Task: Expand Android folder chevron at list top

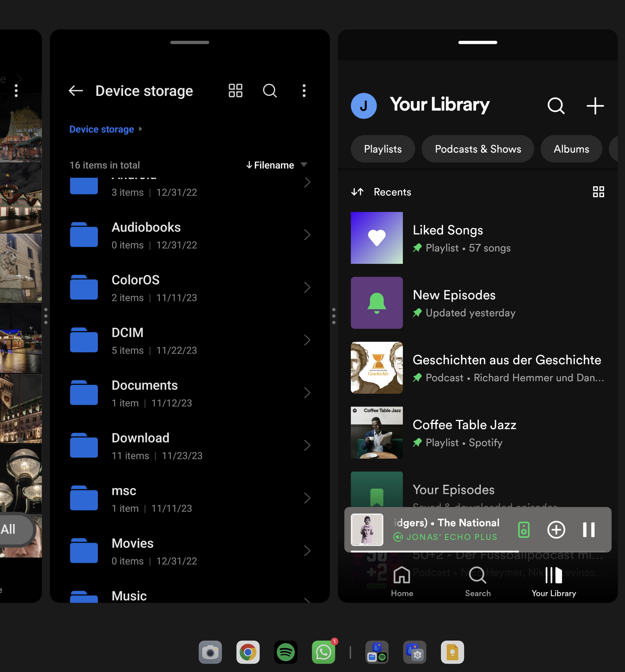Action: coord(307,182)
